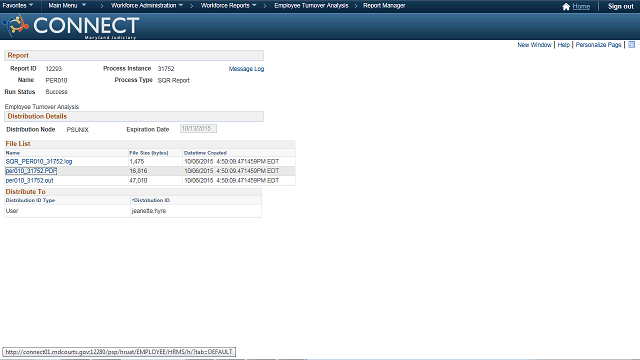Open the Help link
Image resolution: width=640 pixels, height=360 pixels.
point(564,45)
